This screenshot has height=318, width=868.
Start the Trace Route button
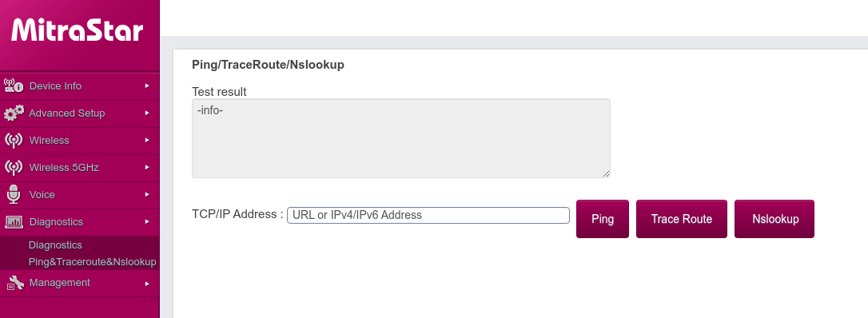682,219
